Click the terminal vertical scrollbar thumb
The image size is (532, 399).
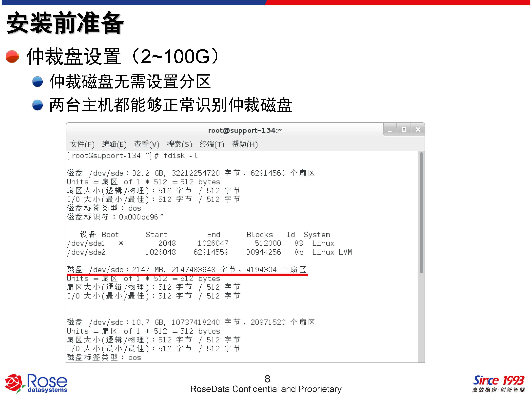(421, 213)
